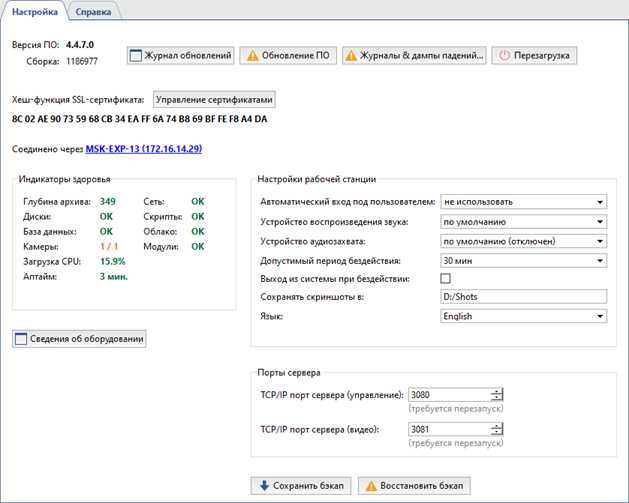Open Устройство воспроизведения звука dropdown
This screenshot has height=503, width=629.
tap(523, 221)
